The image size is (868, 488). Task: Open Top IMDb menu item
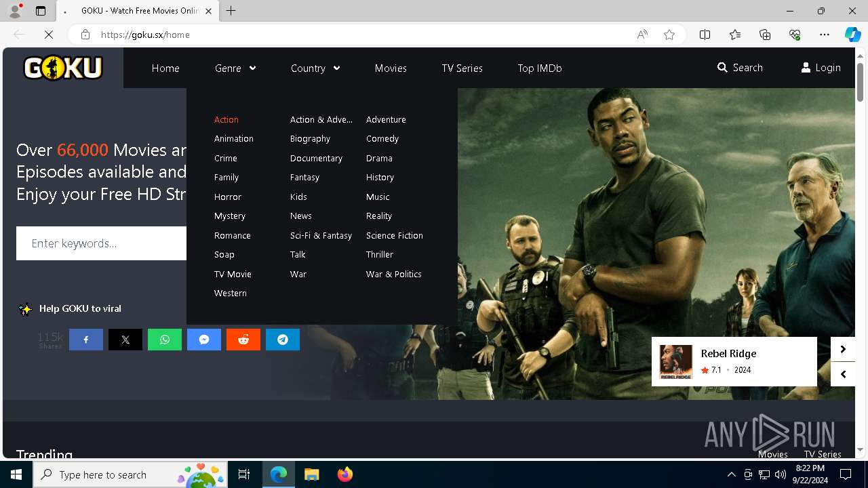pyautogui.click(x=540, y=68)
